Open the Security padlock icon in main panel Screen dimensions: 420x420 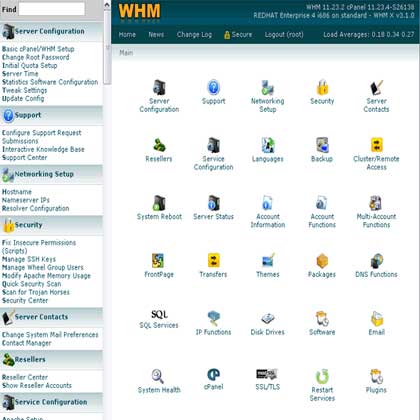point(322,88)
